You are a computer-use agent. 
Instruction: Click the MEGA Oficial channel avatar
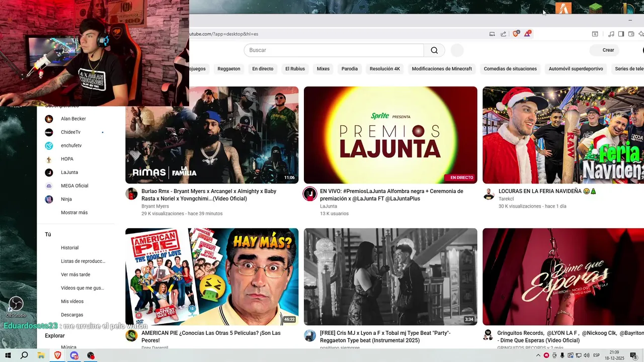click(49, 186)
